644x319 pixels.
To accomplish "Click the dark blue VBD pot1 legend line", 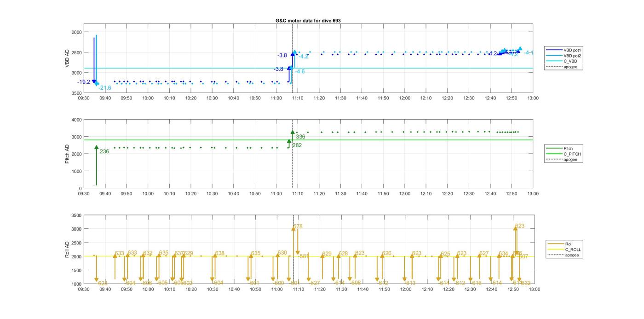I will click(554, 50).
